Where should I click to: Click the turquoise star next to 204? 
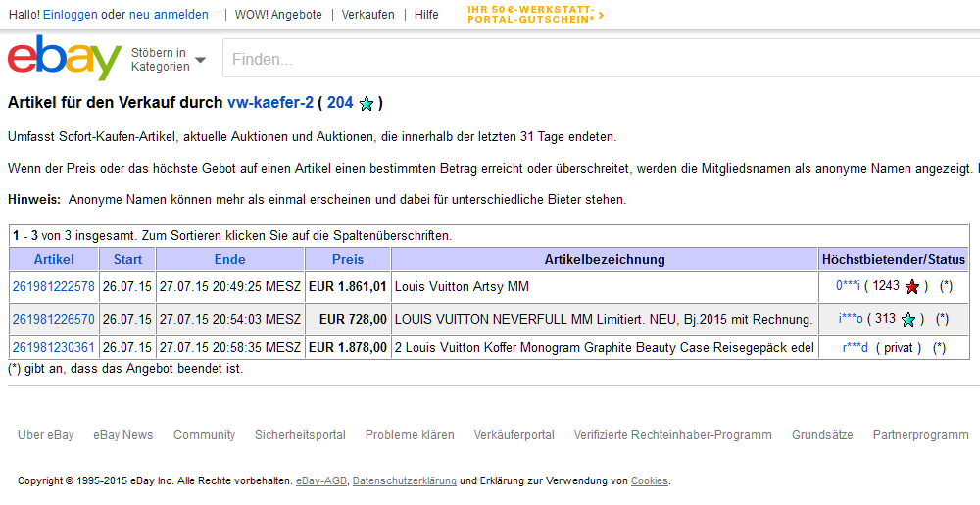pyautogui.click(x=367, y=104)
